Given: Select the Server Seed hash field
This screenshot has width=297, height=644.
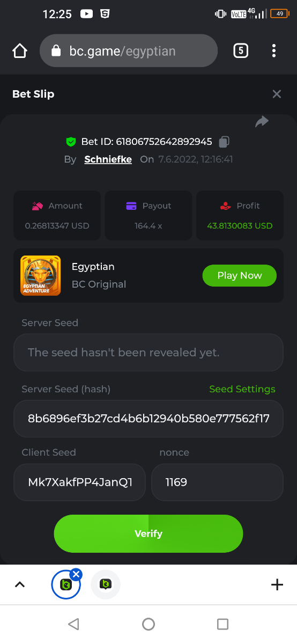Looking at the screenshot, I should coord(148,418).
